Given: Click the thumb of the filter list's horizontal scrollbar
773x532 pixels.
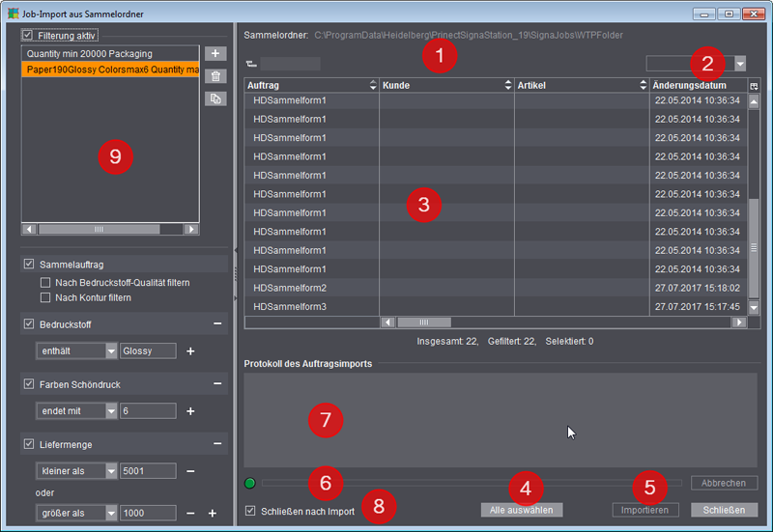Looking at the screenshot, I should [x=100, y=229].
